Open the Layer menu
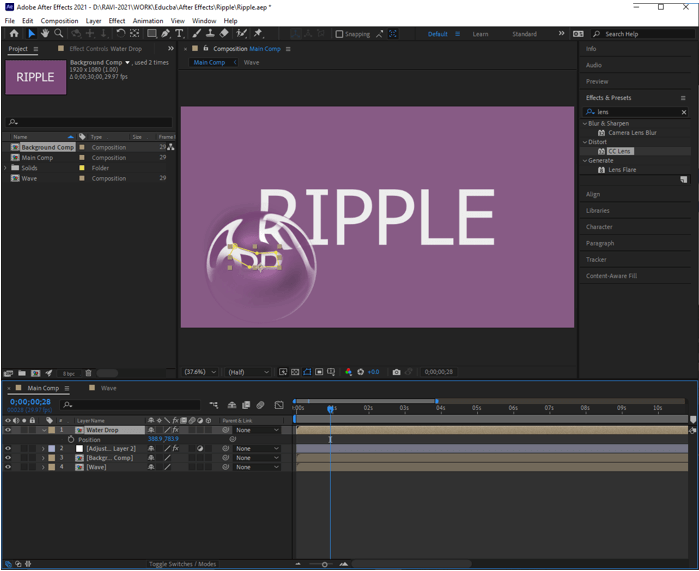The height and width of the screenshot is (571, 699). coord(93,21)
